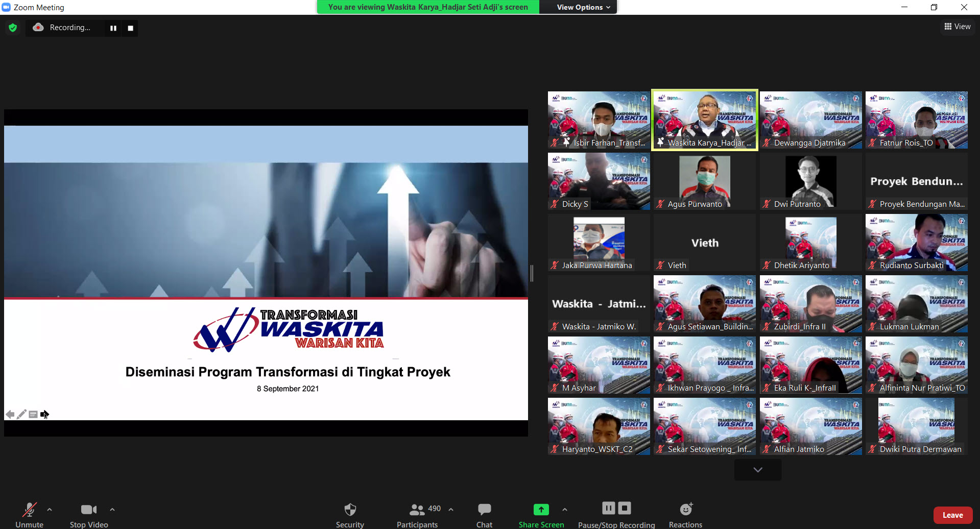Select Ikhwan Prayogo tile

pyautogui.click(x=705, y=365)
